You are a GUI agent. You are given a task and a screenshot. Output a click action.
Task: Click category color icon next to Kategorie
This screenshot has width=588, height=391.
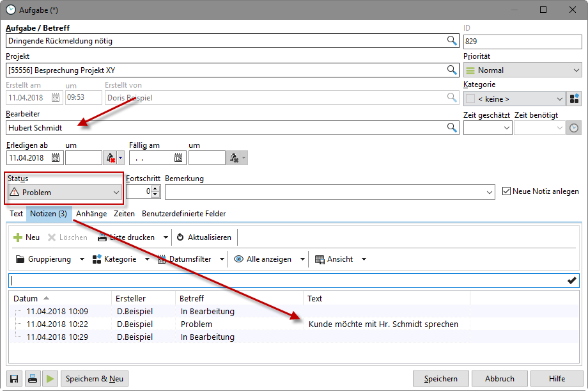(575, 99)
